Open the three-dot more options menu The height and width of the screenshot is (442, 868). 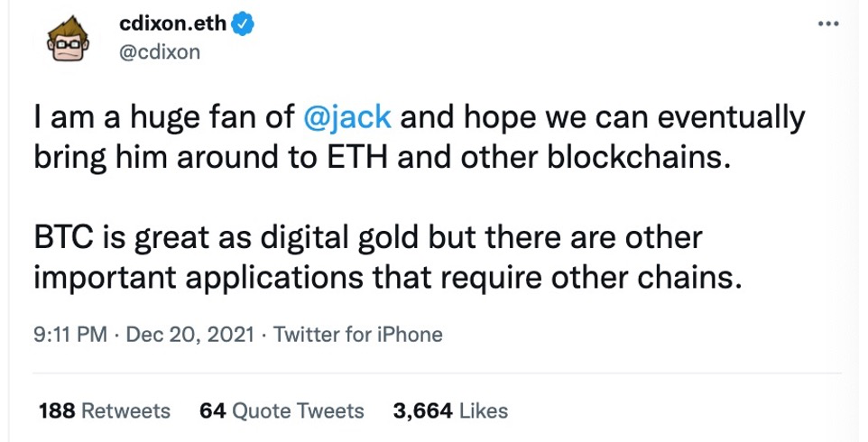[x=828, y=23]
